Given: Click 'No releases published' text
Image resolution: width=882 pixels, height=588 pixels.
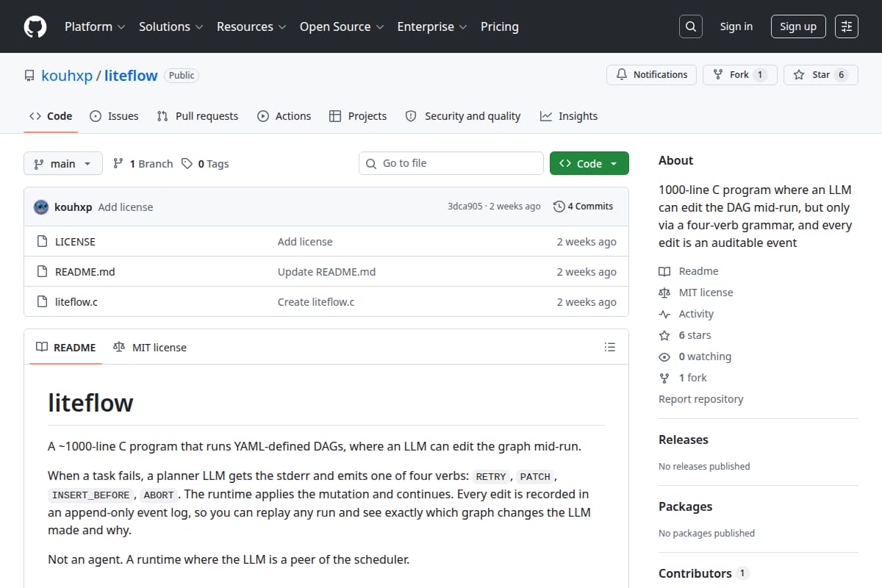Looking at the screenshot, I should coord(704,466).
